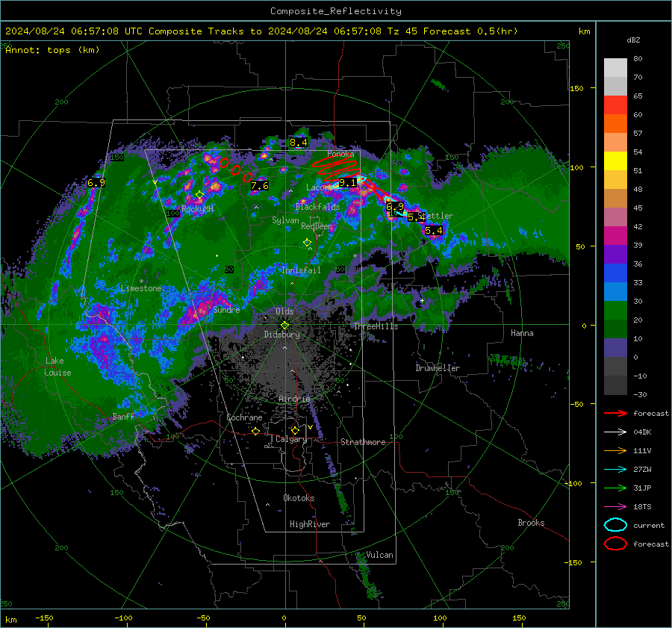The image size is (672, 628).
Task: Click the Brooks location label
Action: (531, 523)
